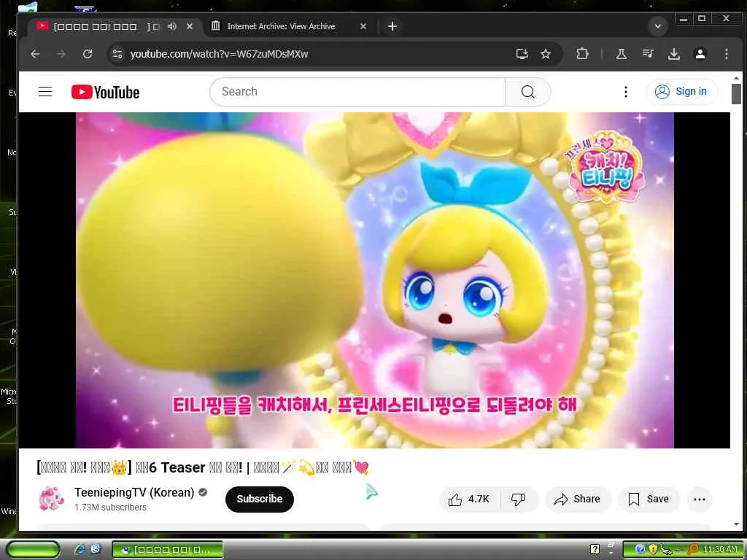Click the taskbar clock 11:30 AM
The image size is (747, 560).
point(720,550)
